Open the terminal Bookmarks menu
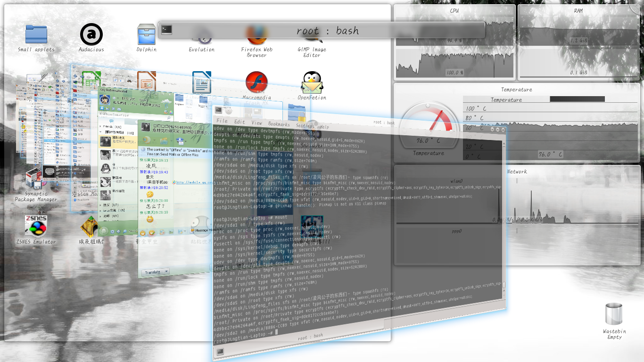 tap(279, 124)
